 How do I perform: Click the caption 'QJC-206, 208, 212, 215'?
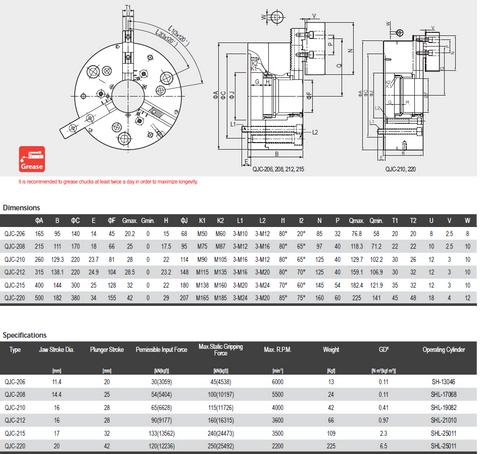[278, 169]
